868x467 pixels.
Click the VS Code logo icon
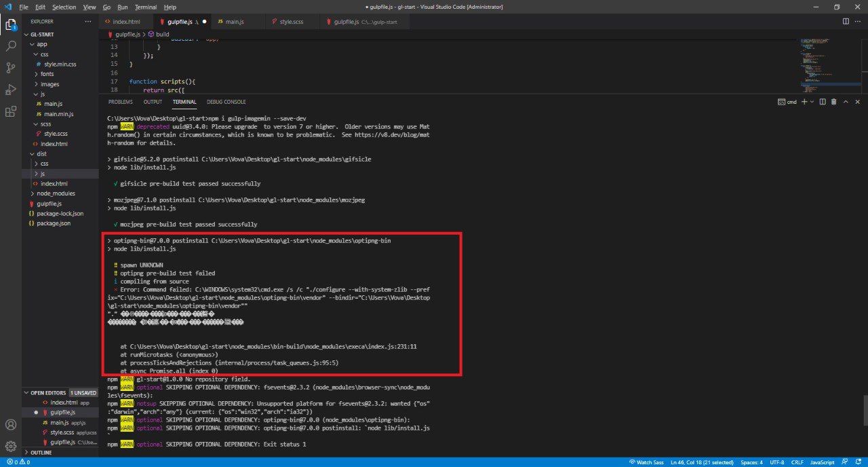click(7, 7)
